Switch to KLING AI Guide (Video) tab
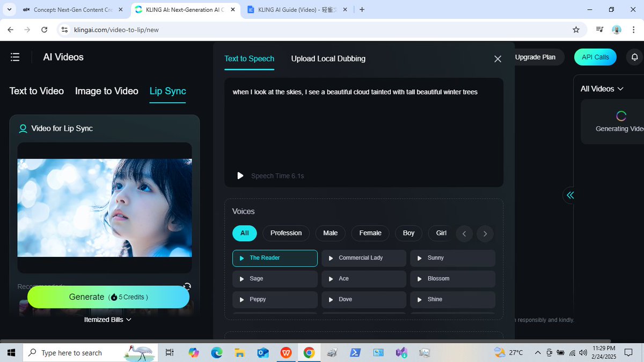The width and height of the screenshot is (644, 362). click(x=298, y=10)
